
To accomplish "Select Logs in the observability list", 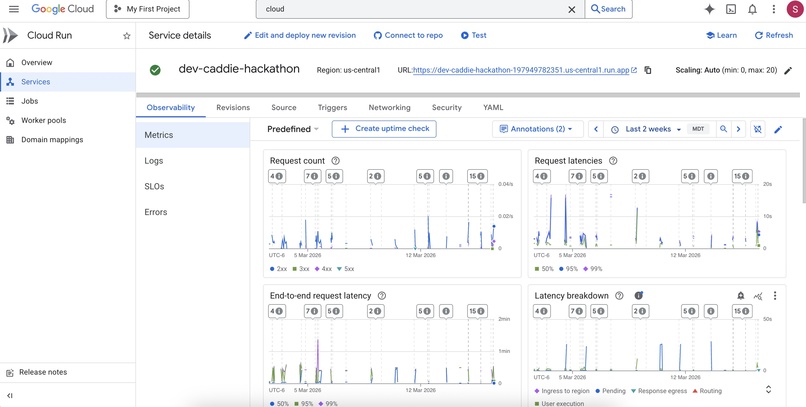I will (193, 161).
